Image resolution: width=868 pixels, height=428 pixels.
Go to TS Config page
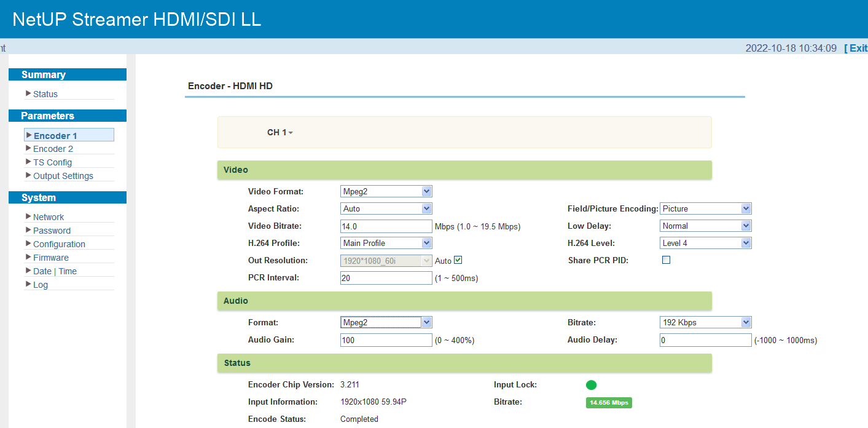tap(52, 162)
